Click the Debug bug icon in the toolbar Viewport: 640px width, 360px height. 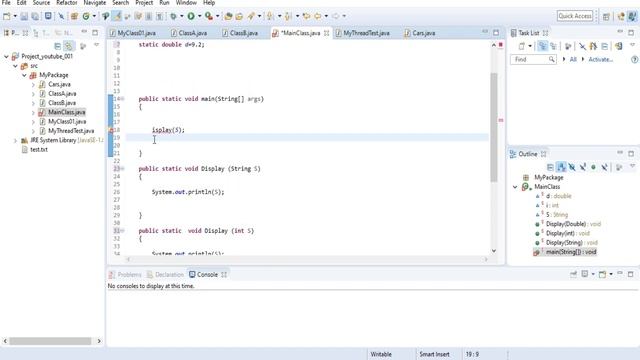[173, 16]
